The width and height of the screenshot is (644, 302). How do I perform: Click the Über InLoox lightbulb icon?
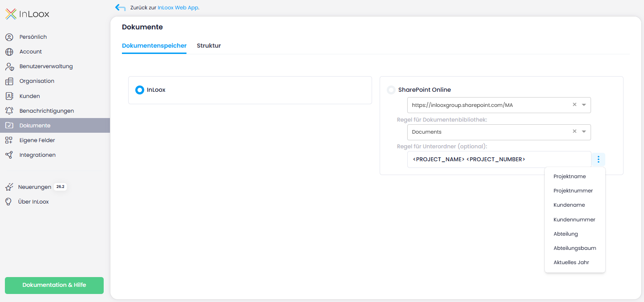(x=8, y=202)
